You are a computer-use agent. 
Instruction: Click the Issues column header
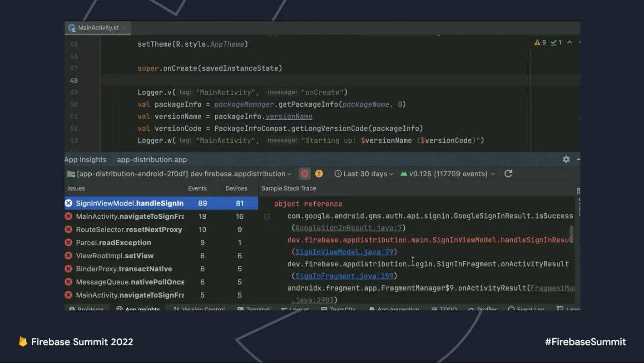click(x=76, y=188)
